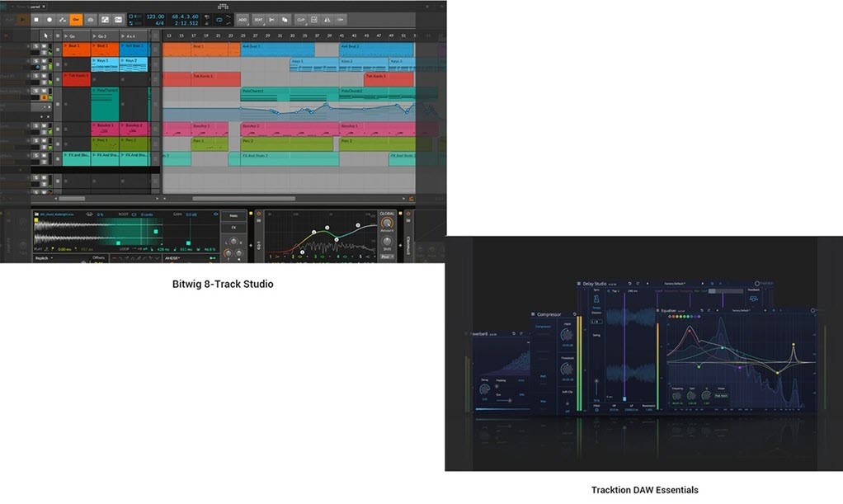Click the clip launcher horizontal scrollbar

[x=72, y=199]
